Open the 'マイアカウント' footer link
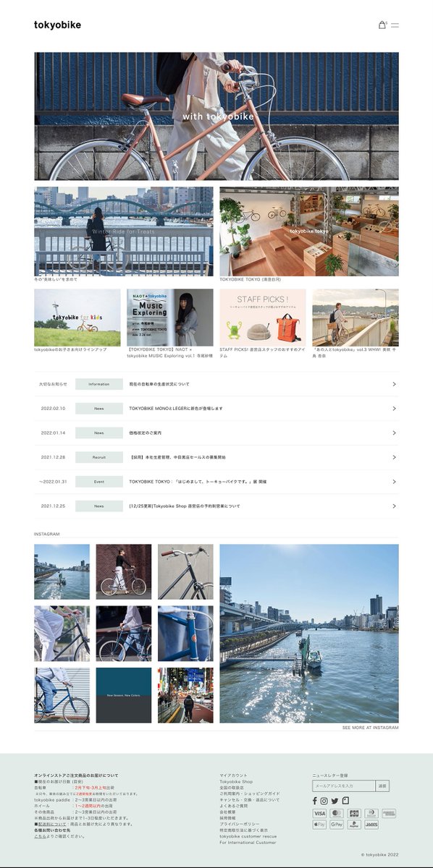 (234, 775)
